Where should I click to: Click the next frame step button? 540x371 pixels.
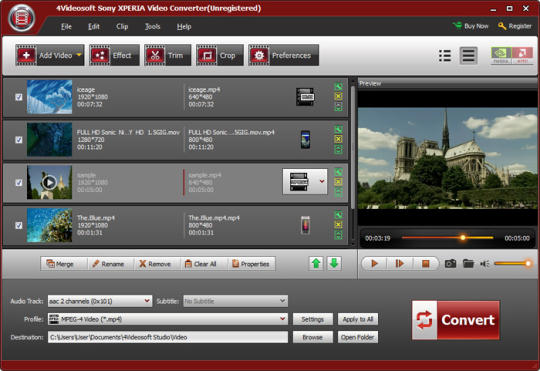tap(399, 264)
